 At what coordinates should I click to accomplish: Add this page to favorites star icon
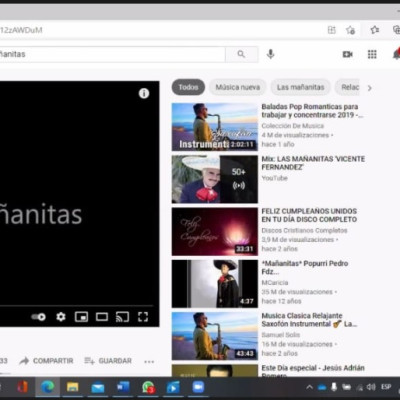(x=350, y=30)
